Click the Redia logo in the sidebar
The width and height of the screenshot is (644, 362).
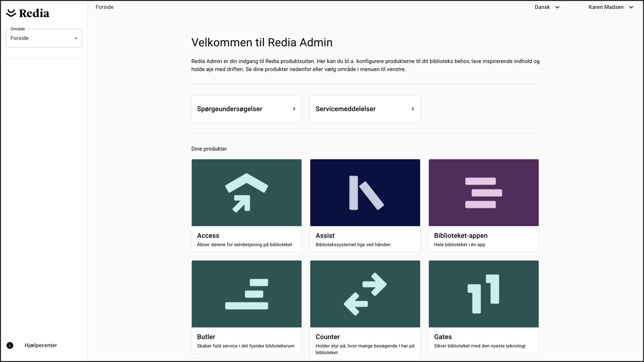[x=27, y=12]
